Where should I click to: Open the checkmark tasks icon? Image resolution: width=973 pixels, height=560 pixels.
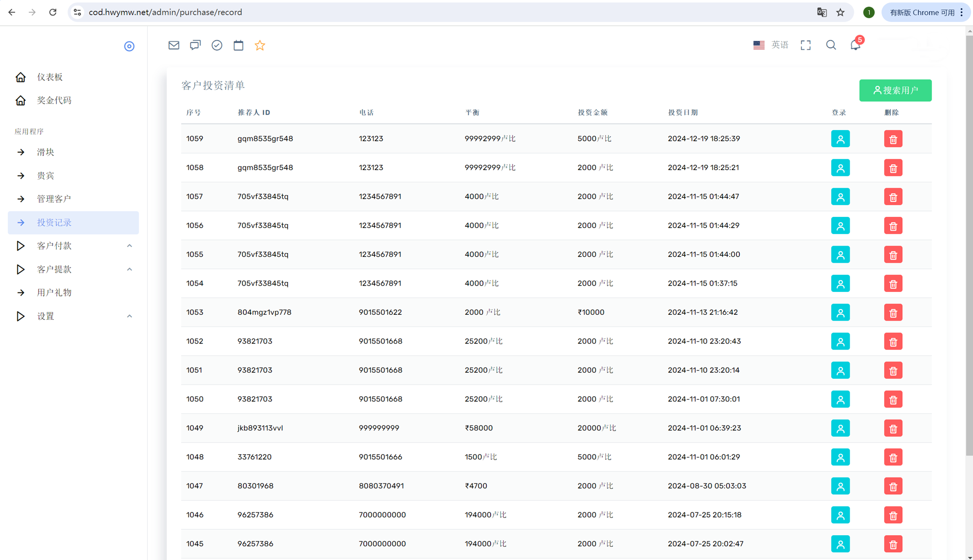(217, 45)
